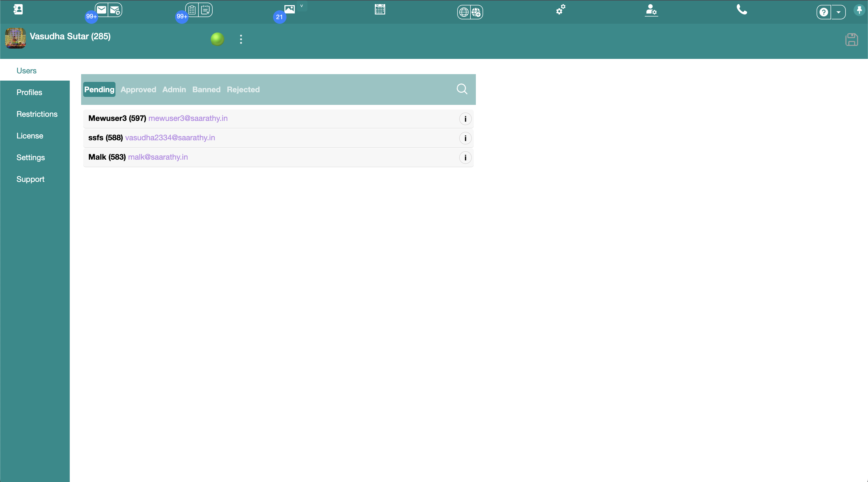Open Restrictions in the sidebar

click(x=37, y=114)
